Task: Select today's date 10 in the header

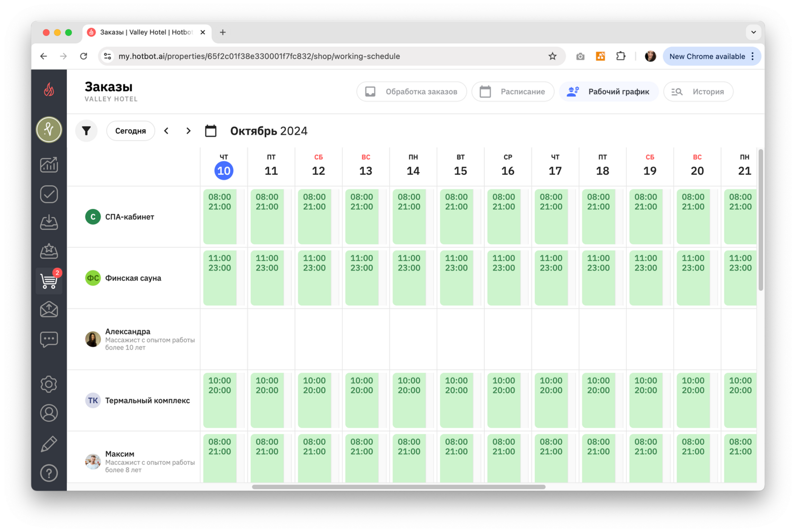Action: pos(224,171)
